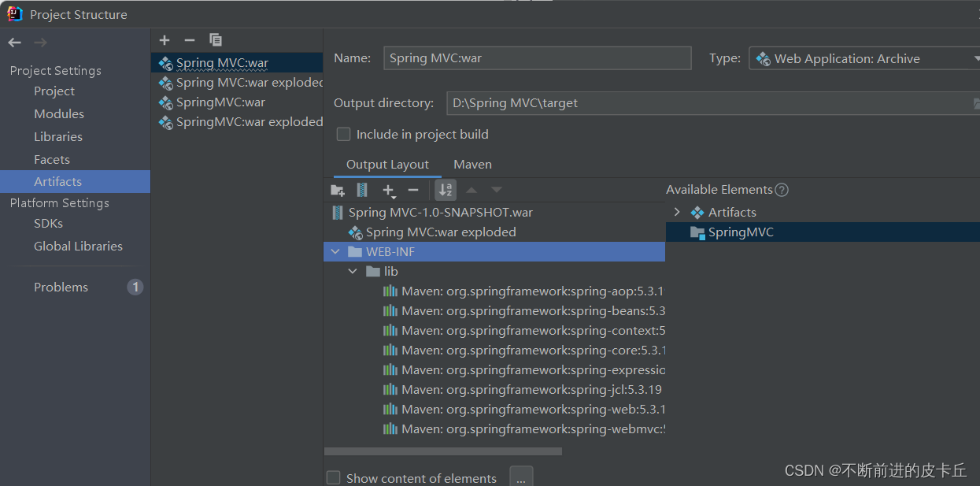980x486 pixels.
Task: Open the artifact Type dropdown
Action: (864, 58)
